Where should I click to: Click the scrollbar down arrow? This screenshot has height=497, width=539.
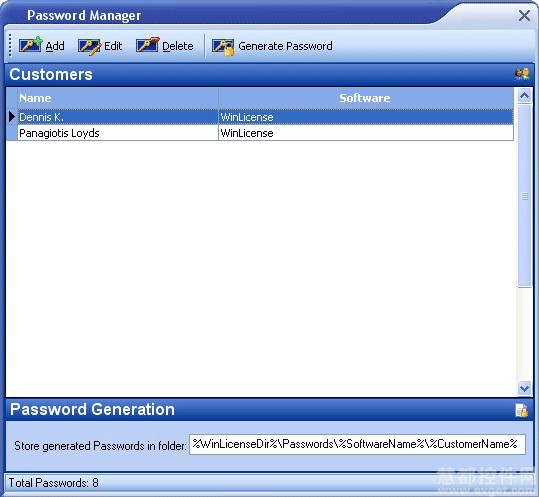(524, 388)
